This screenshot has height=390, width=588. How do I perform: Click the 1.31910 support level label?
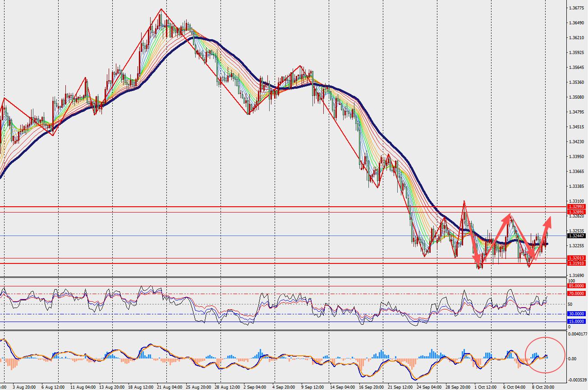click(576, 263)
